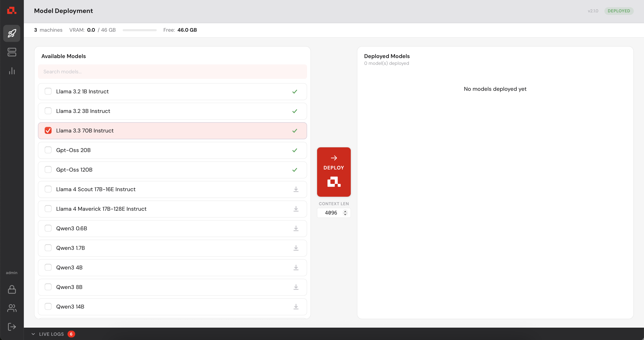This screenshot has width=644, height=340.
Task: Check the Gpt-Oss 20B checkbox
Action: click(48, 150)
